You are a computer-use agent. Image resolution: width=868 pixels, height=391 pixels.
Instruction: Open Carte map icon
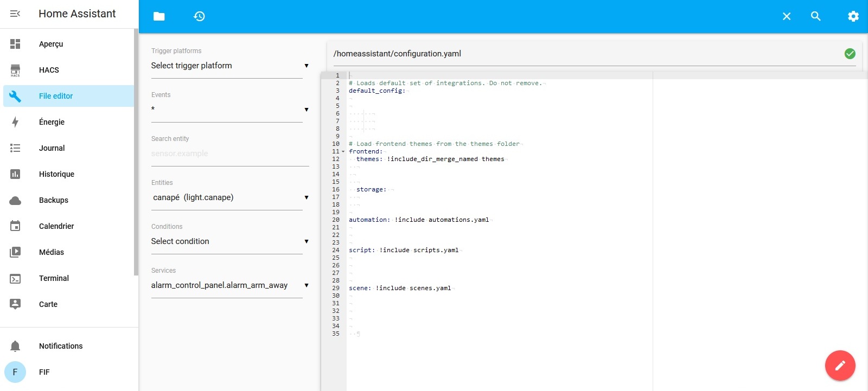[15, 304]
